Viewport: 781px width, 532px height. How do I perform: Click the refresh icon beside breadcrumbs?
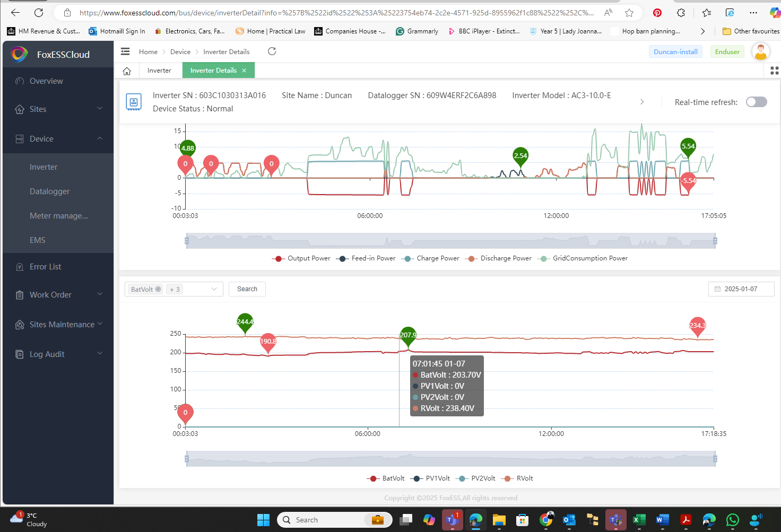(272, 51)
